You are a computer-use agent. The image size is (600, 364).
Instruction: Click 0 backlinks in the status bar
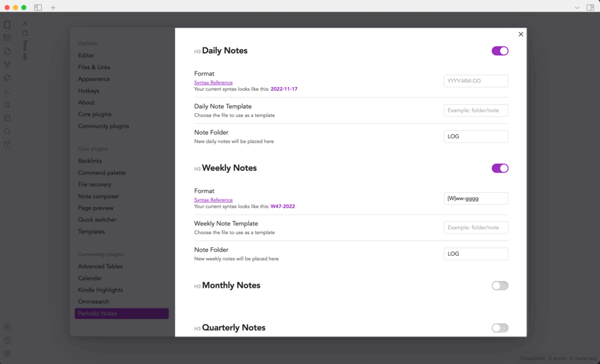(532, 358)
